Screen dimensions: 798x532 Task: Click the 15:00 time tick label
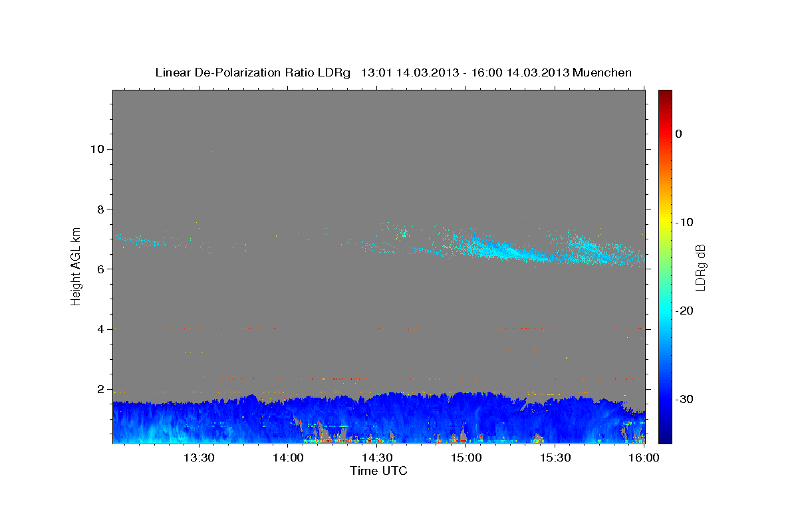pyautogui.click(x=466, y=458)
